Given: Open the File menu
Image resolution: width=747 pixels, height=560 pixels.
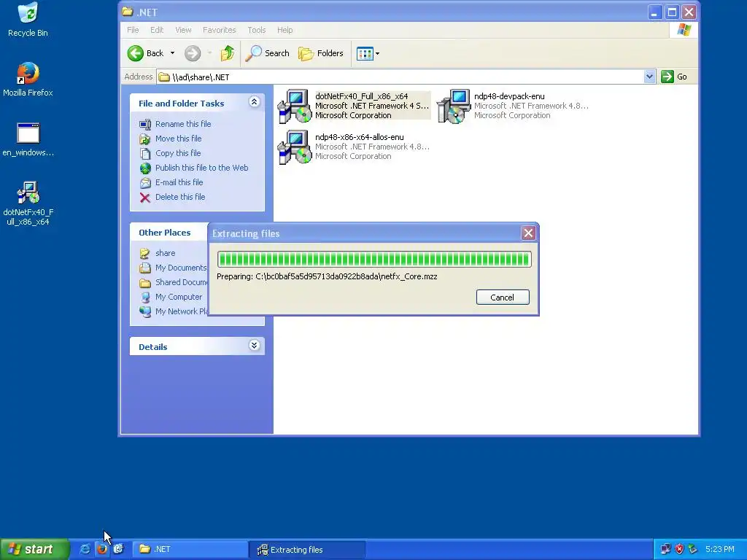Looking at the screenshot, I should [133, 30].
